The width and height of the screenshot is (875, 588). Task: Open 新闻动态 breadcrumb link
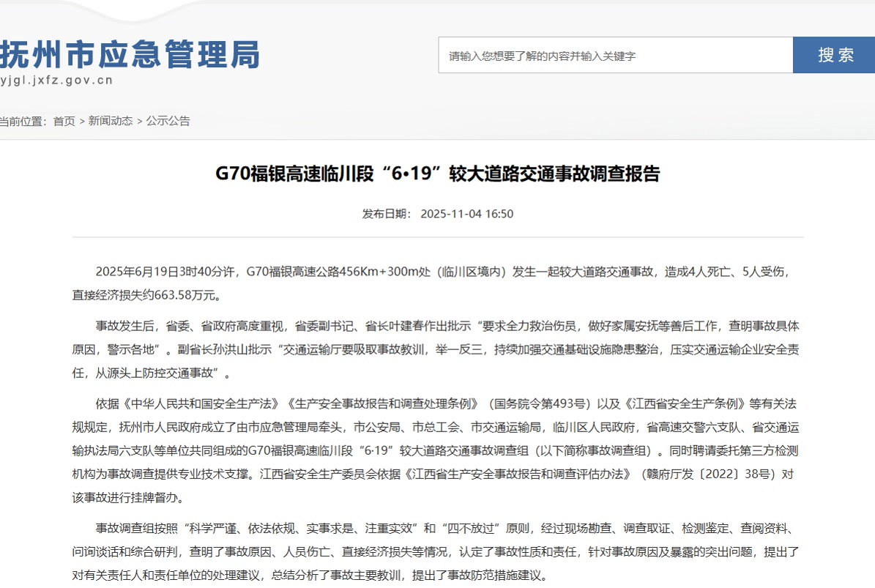click(111, 122)
